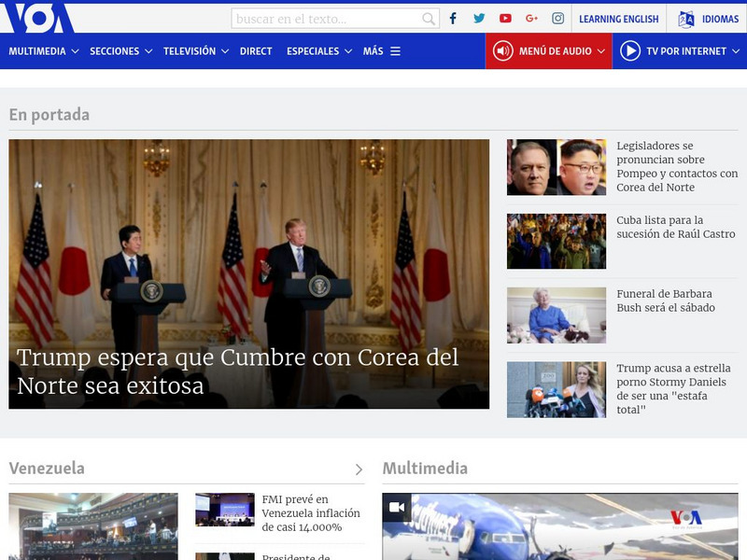
Task: Click the Twitter bird icon
Action: point(478,17)
